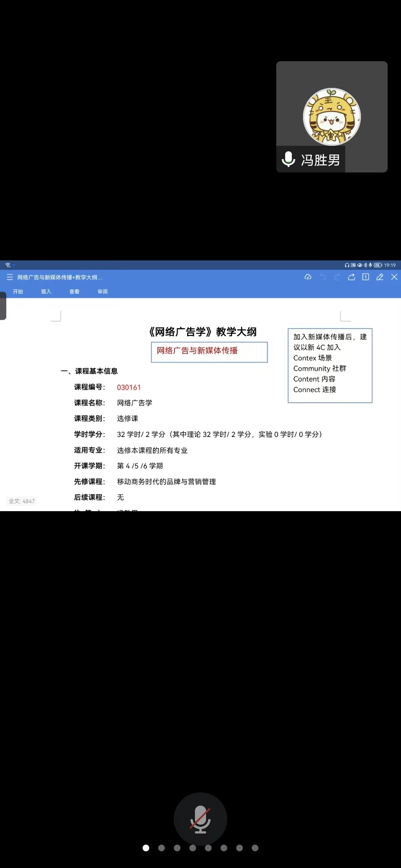This screenshot has width=401, height=868.
Task: Click the redo arrow icon
Action: (337, 277)
